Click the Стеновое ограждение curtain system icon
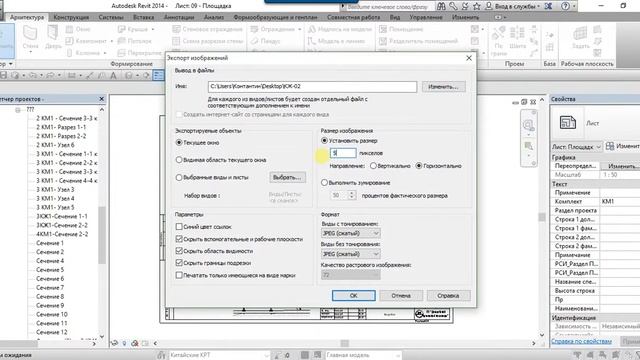 176,29
